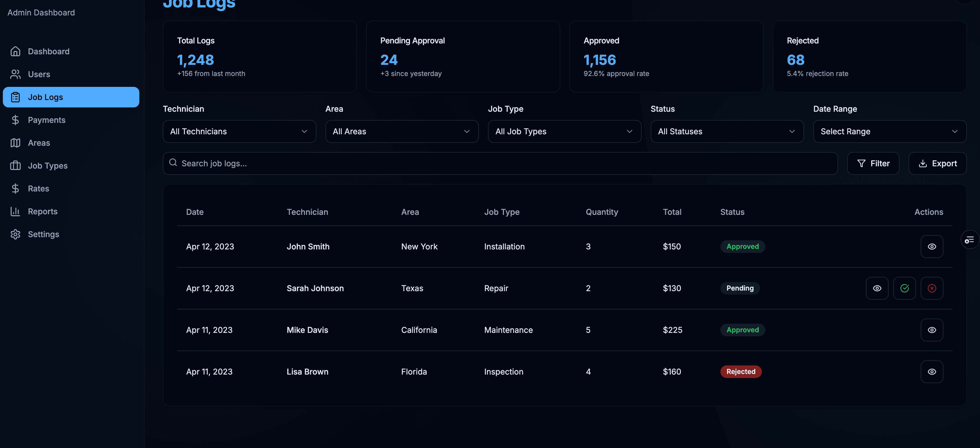Open the Payments page
This screenshot has width=980, height=448.
click(47, 120)
